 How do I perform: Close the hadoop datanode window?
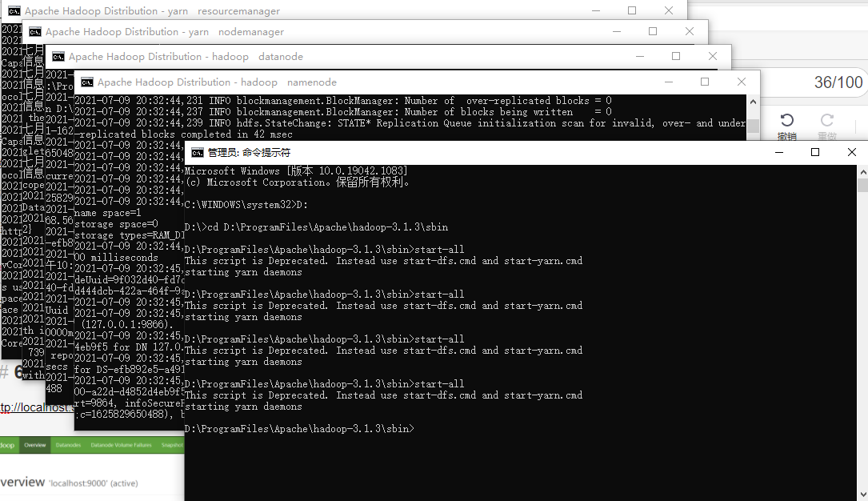point(713,57)
